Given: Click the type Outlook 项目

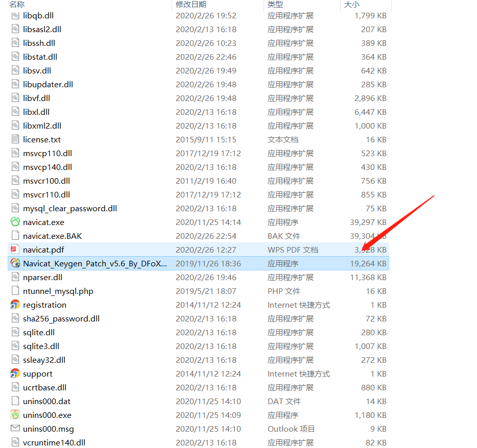Looking at the screenshot, I should point(291,429).
